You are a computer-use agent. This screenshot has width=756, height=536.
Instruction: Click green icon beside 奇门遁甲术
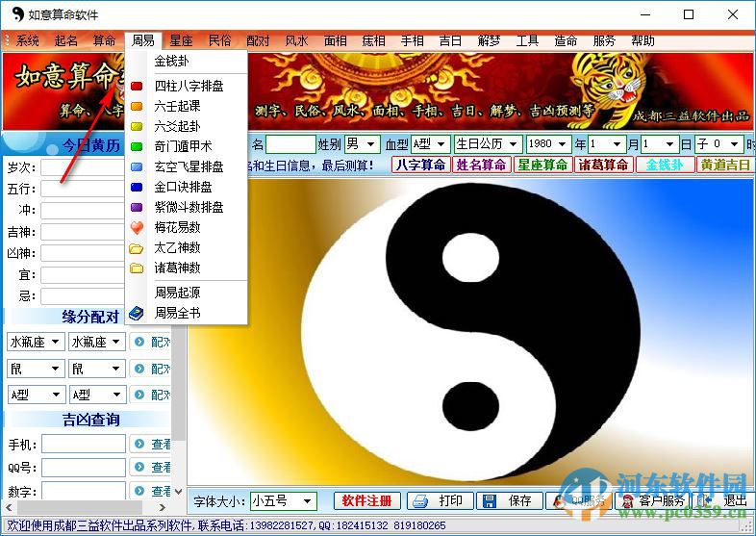pyautogui.click(x=137, y=146)
